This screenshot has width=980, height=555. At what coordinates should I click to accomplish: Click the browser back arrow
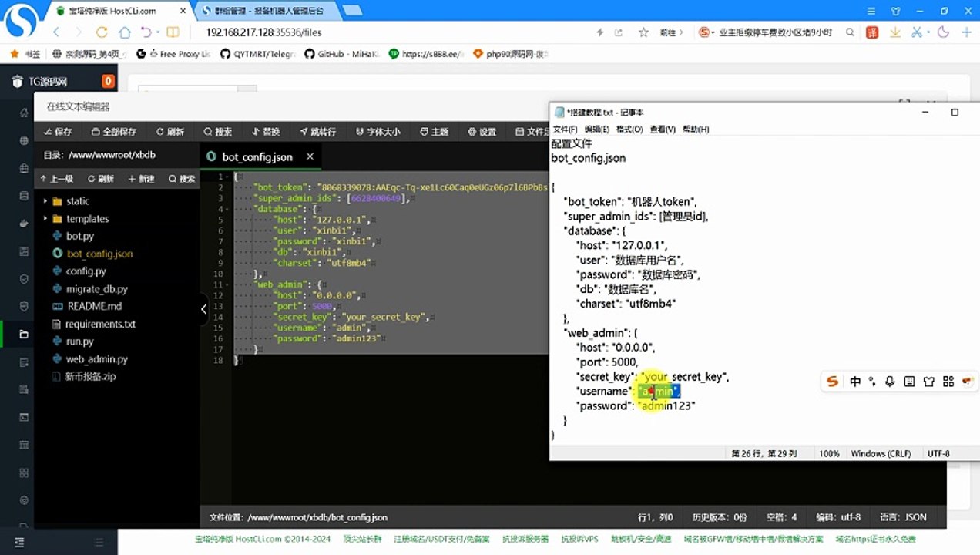[x=56, y=32]
